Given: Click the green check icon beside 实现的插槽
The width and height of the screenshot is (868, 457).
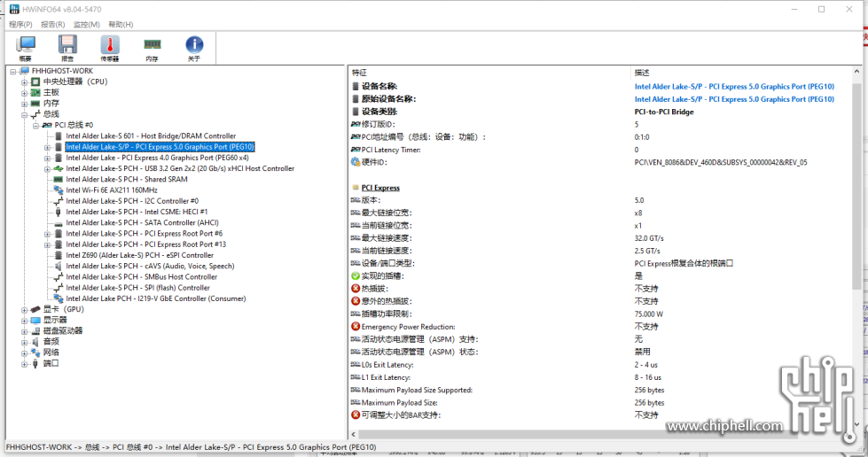Looking at the screenshot, I should (356, 275).
